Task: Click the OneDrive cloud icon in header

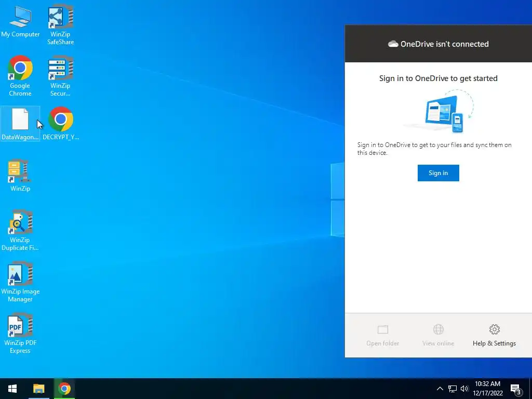Action: [x=393, y=44]
